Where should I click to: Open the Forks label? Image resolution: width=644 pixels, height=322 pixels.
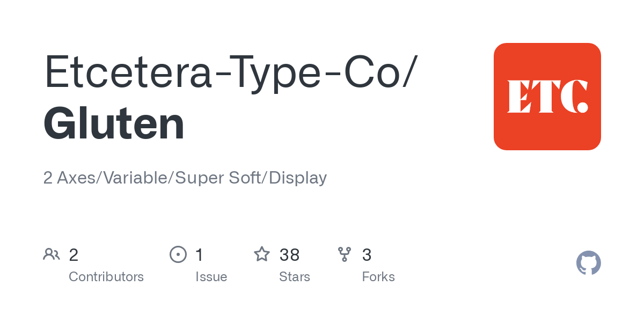[x=378, y=277]
